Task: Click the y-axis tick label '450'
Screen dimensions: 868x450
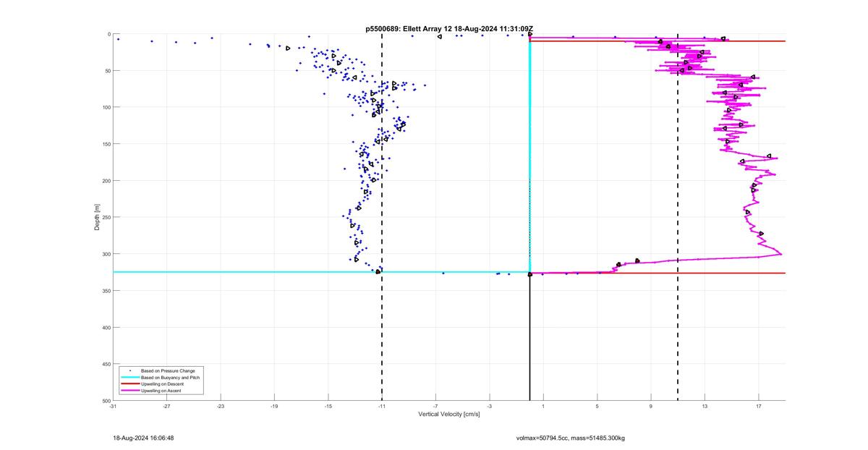Action: (x=106, y=364)
